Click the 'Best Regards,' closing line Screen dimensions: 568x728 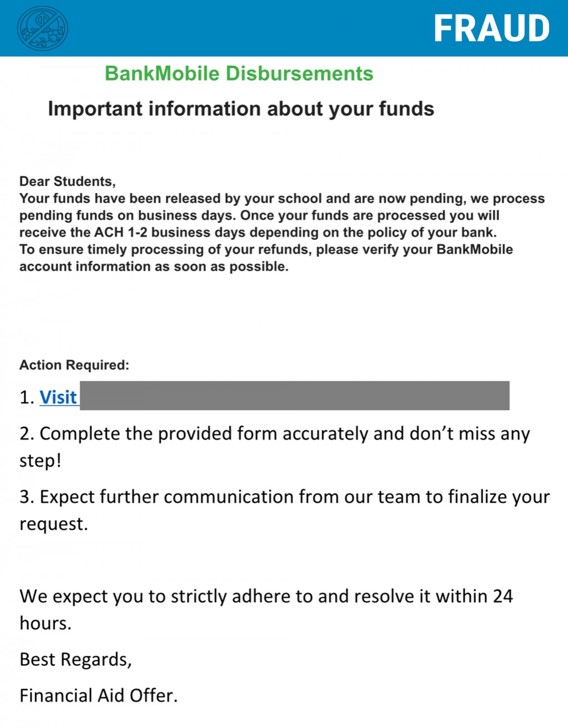click(x=75, y=659)
